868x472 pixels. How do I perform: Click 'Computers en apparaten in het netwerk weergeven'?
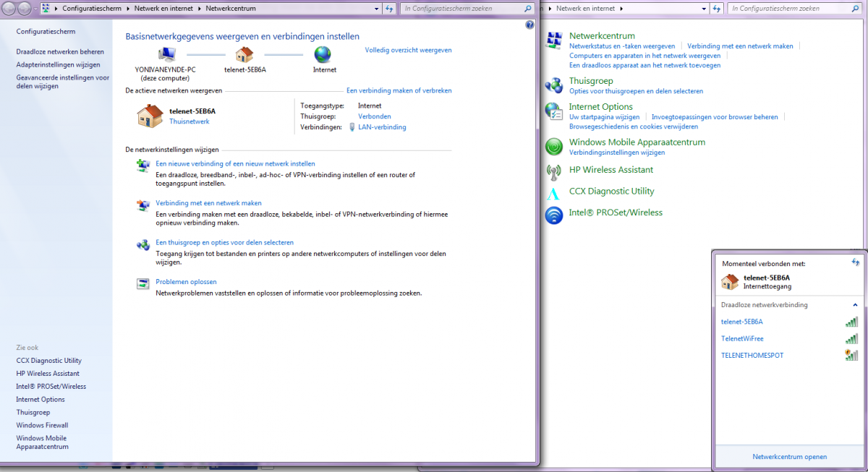(x=645, y=56)
